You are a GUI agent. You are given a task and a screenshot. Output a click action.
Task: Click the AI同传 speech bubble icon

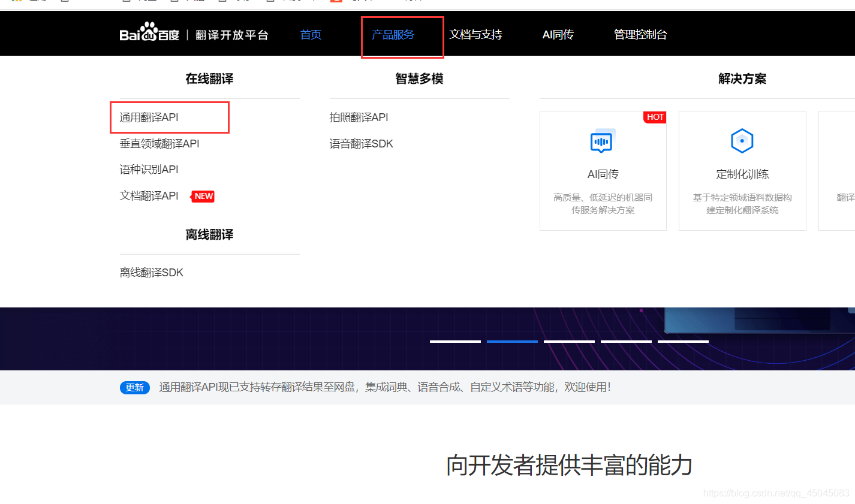coord(602,141)
